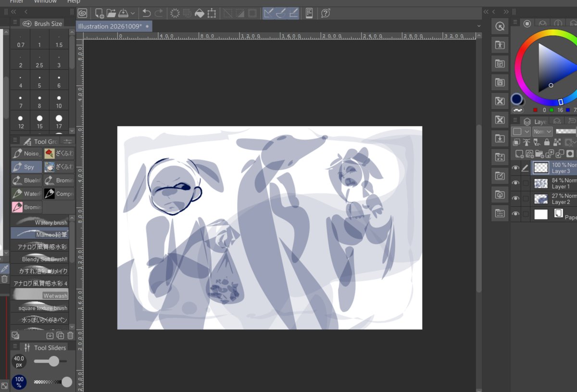Click the new raster layer icon
The height and width of the screenshot is (392, 577).
(519, 154)
